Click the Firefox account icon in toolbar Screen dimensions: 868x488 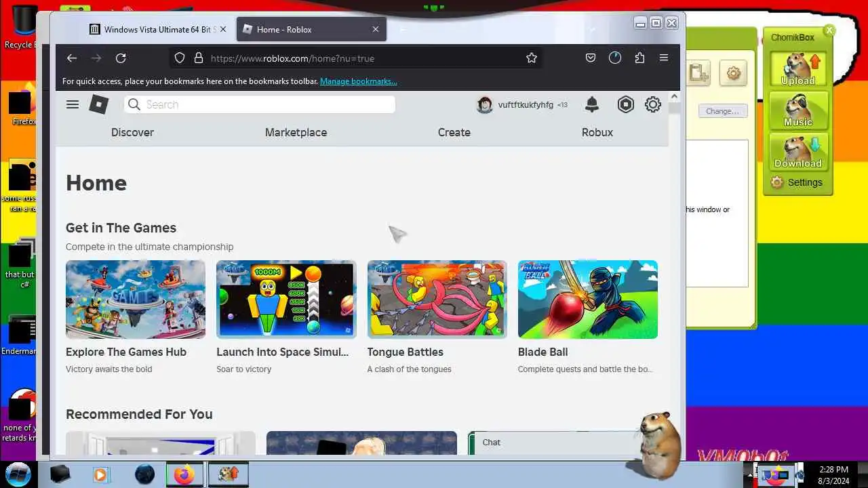[x=615, y=58]
